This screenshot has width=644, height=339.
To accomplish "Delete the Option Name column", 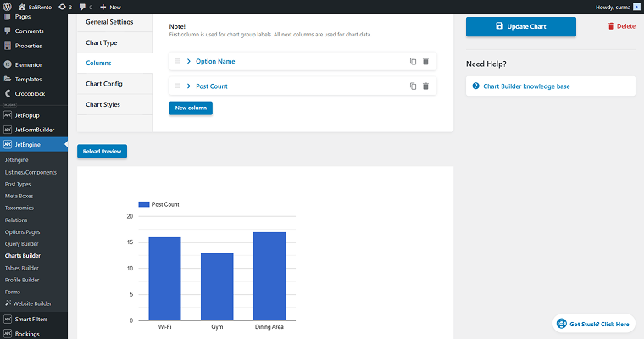I will click(425, 61).
